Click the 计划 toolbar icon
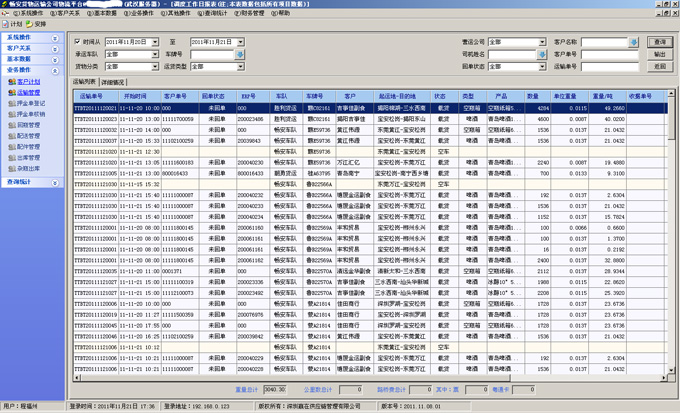This screenshot has width=680, height=413. click(x=5, y=24)
